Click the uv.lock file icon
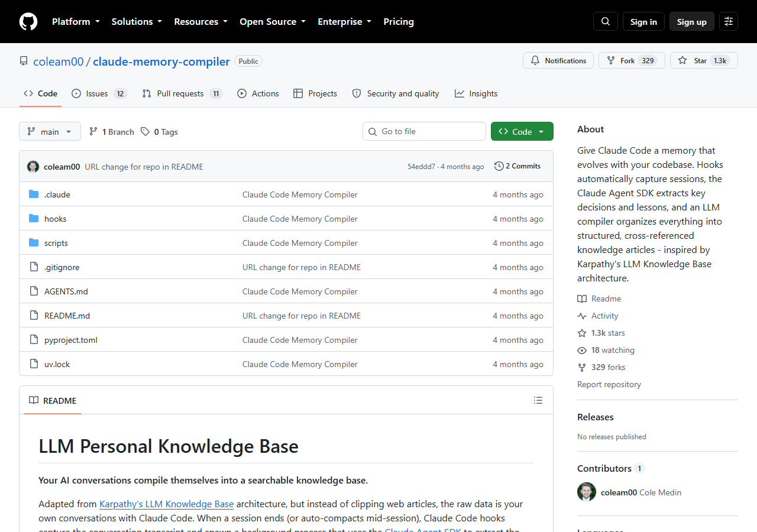The image size is (757, 532). pos(34,364)
